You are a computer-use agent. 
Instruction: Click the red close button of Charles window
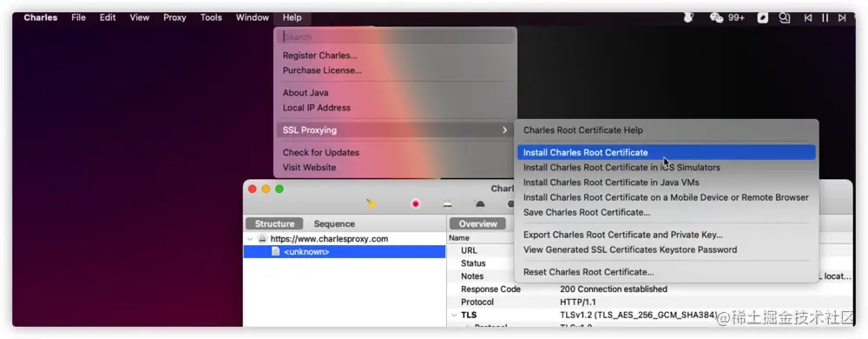pyautogui.click(x=253, y=189)
